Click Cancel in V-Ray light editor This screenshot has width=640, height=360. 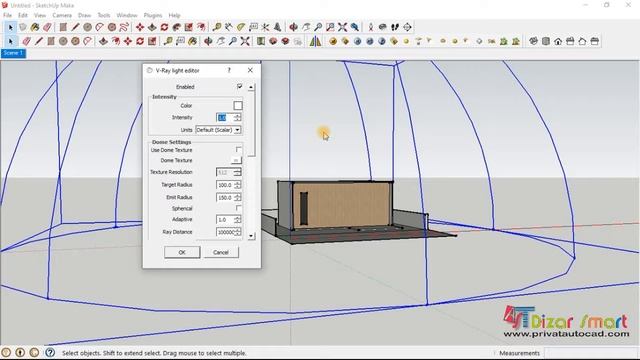tap(221, 252)
